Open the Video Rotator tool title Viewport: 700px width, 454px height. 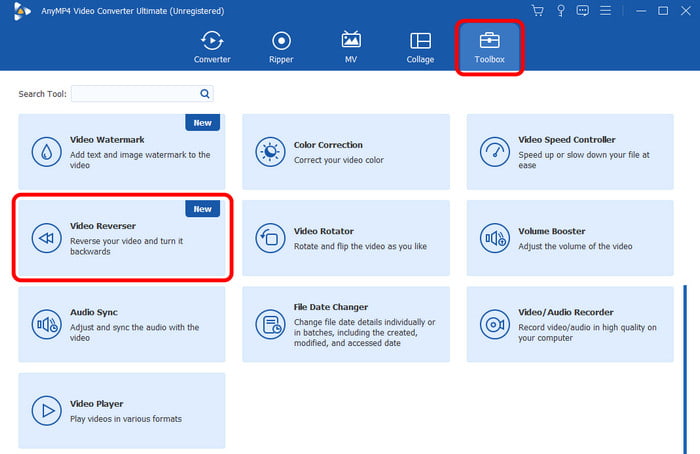[x=324, y=231]
